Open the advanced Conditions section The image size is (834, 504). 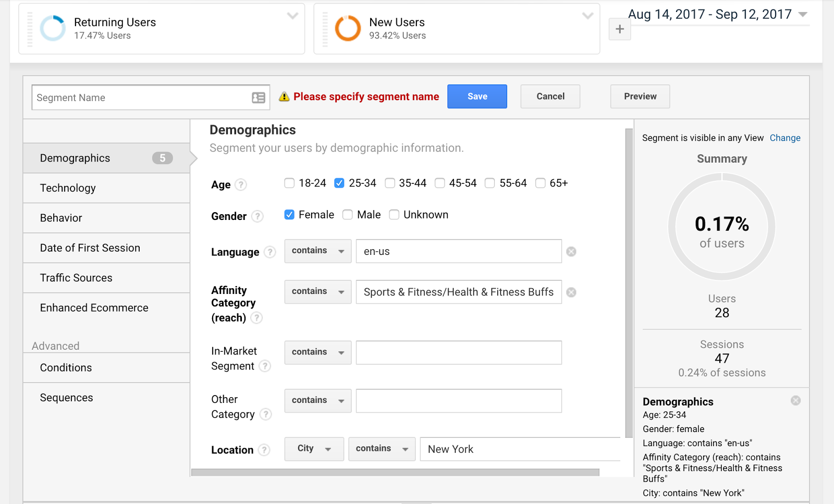point(106,368)
